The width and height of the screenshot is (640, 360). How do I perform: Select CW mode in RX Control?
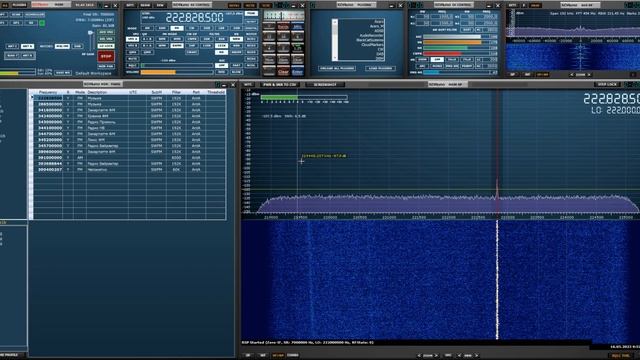tap(192, 28)
